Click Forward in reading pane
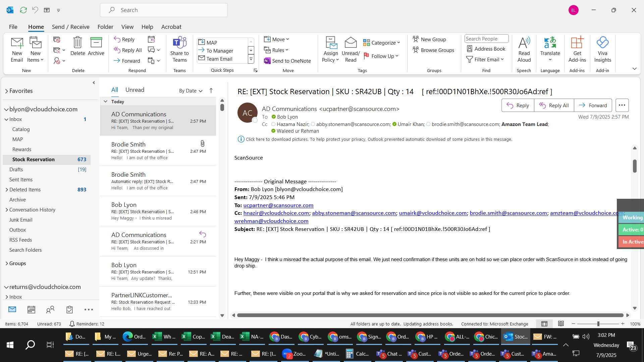Image resolution: width=644 pixels, height=362 pixels. 593,105
